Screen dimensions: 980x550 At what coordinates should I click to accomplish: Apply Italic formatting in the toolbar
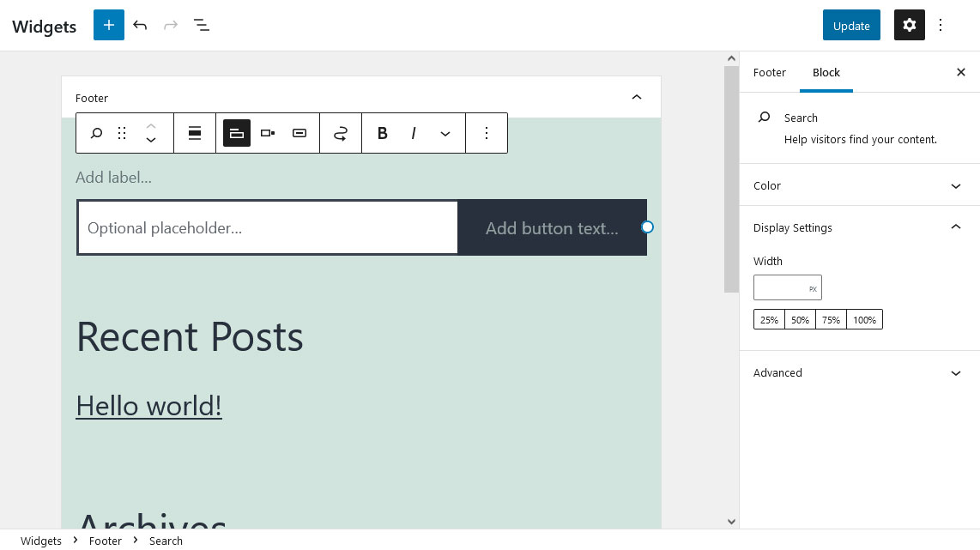(414, 133)
